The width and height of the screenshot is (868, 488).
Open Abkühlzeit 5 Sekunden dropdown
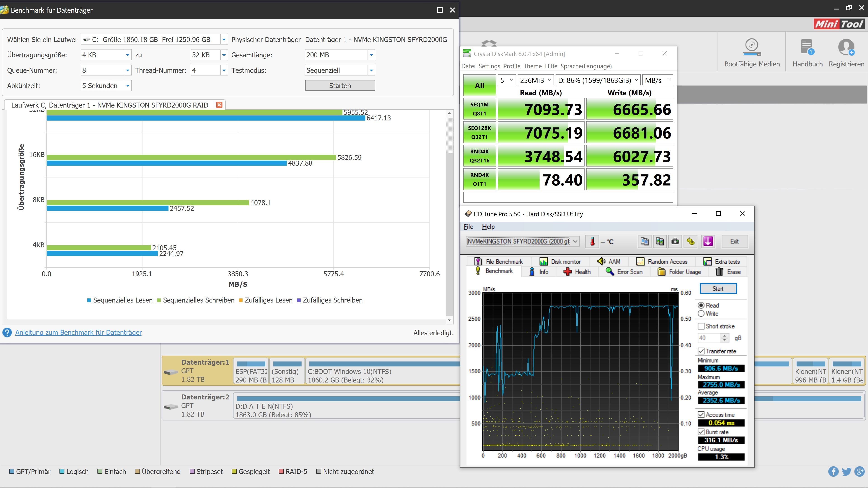point(127,86)
